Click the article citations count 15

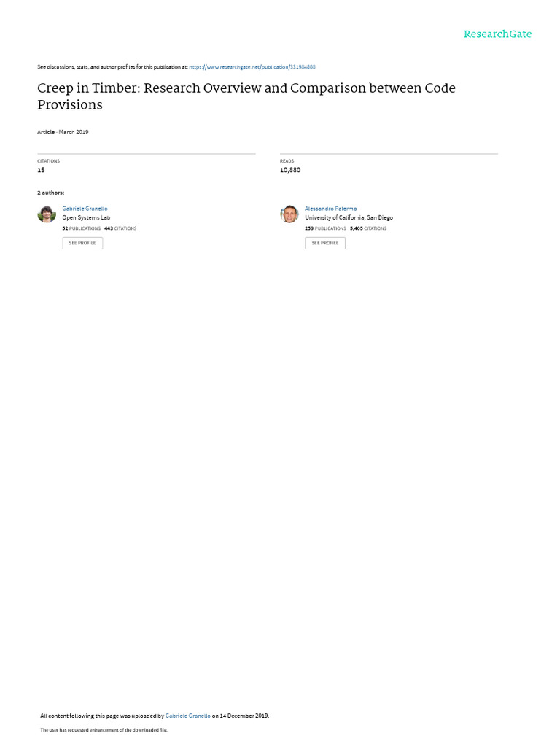pos(41,170)
